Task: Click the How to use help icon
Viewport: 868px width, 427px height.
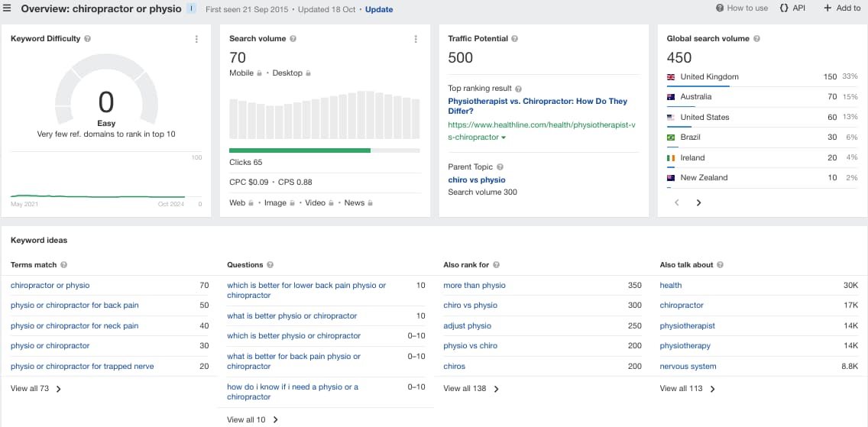Action: pos(720,8)
